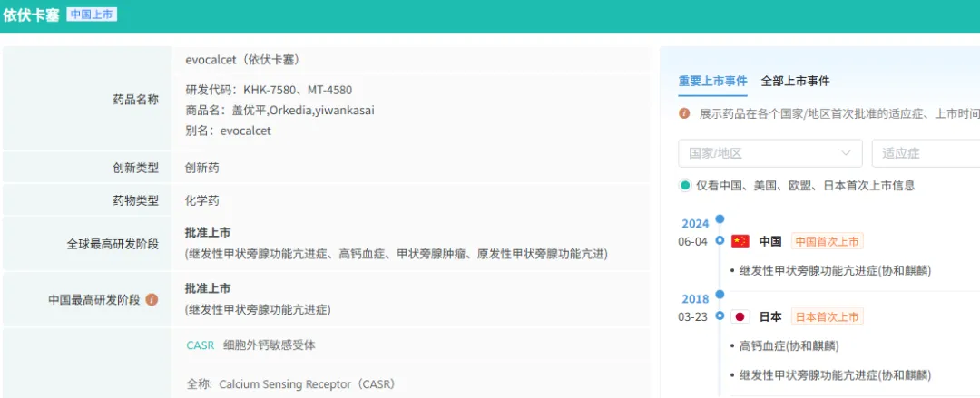Open the 适应症 filter dropdown

[x=926, y=153]
